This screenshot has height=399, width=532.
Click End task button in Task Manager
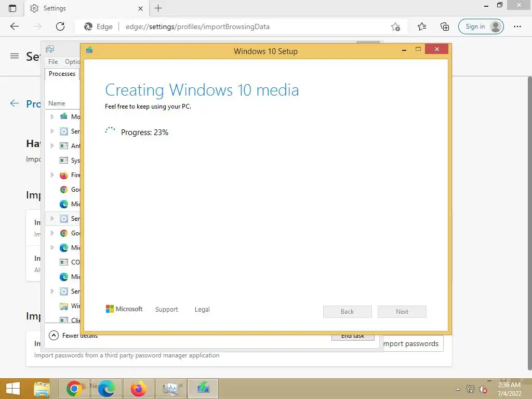coord(353,336)
